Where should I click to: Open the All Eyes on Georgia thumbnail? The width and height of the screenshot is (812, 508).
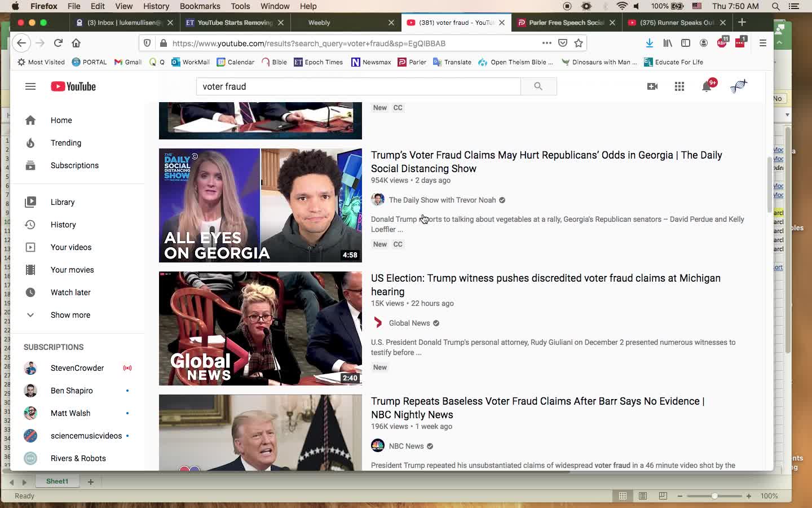[261, 205]
